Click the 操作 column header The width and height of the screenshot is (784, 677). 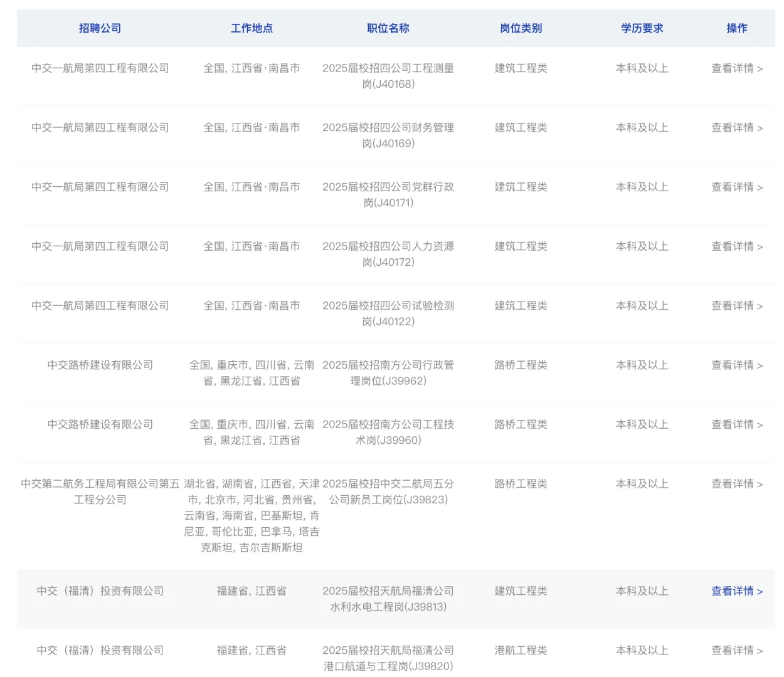737,28
